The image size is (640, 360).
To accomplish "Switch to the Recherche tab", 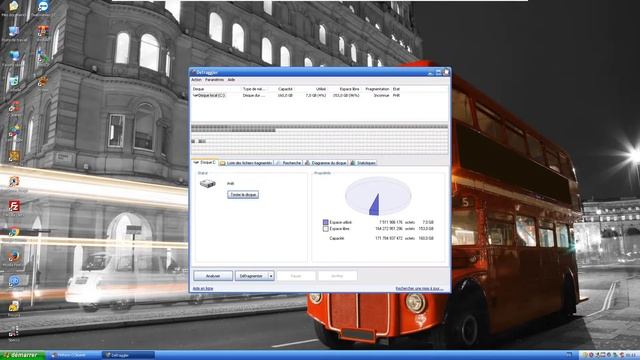I will [289, 163].
